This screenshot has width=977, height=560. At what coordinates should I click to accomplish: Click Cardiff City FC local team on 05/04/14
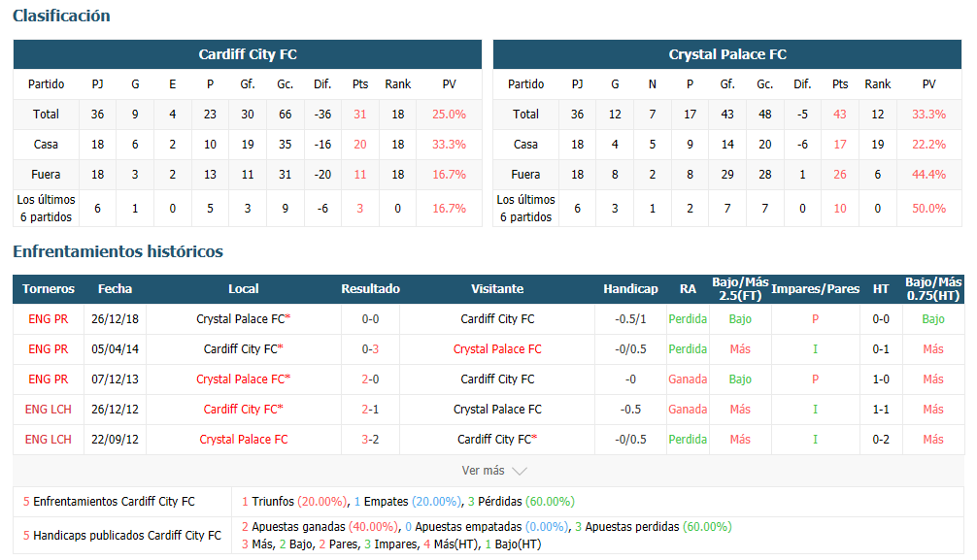243,348
